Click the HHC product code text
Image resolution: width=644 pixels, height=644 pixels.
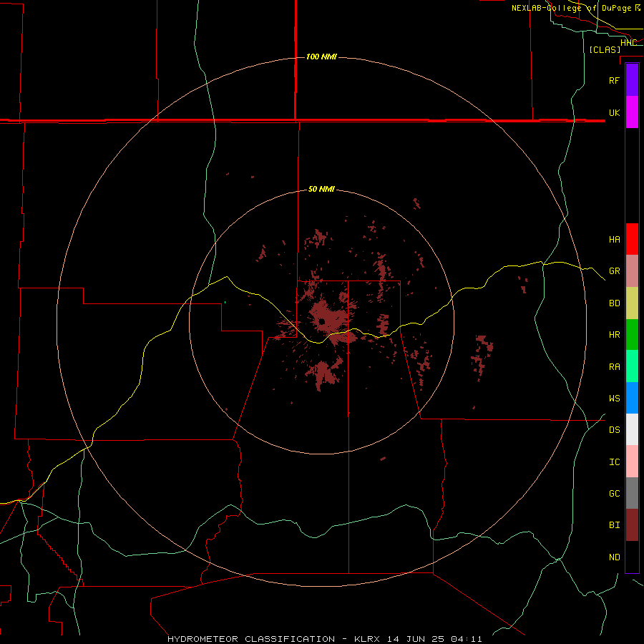[x=628, y=42]
